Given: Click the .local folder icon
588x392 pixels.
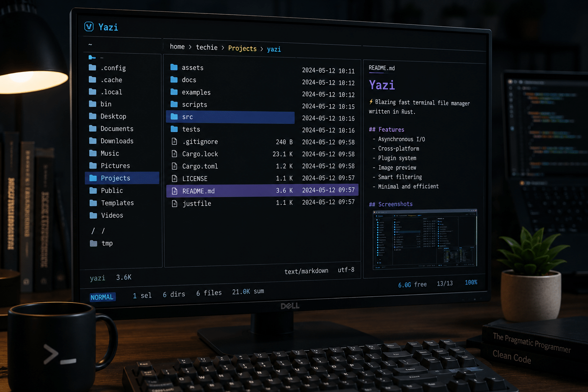Looking at the screenshot, I should [x=93, y=92].
